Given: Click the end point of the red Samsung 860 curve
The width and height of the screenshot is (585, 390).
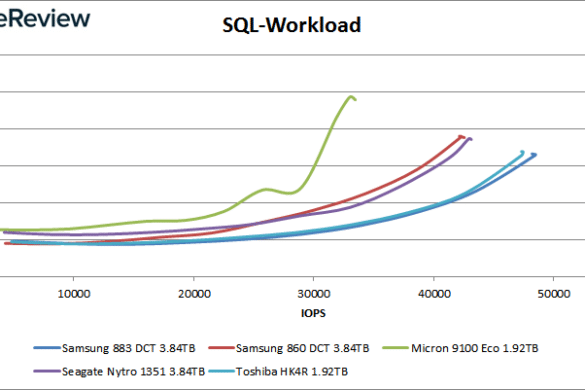Looking at the screenshot, I should point(463,137).
